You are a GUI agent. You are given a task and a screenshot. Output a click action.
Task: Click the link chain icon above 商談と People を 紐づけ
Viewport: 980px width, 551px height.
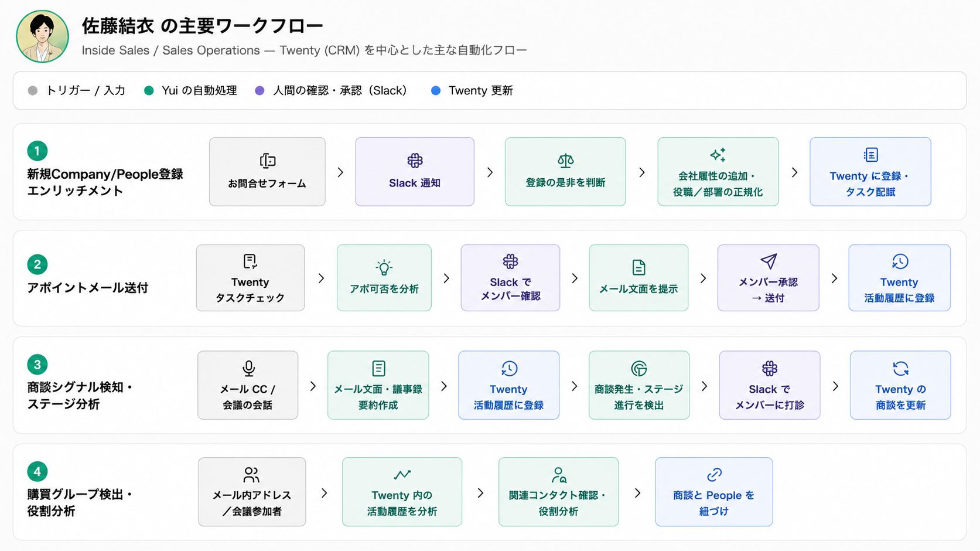714,475
